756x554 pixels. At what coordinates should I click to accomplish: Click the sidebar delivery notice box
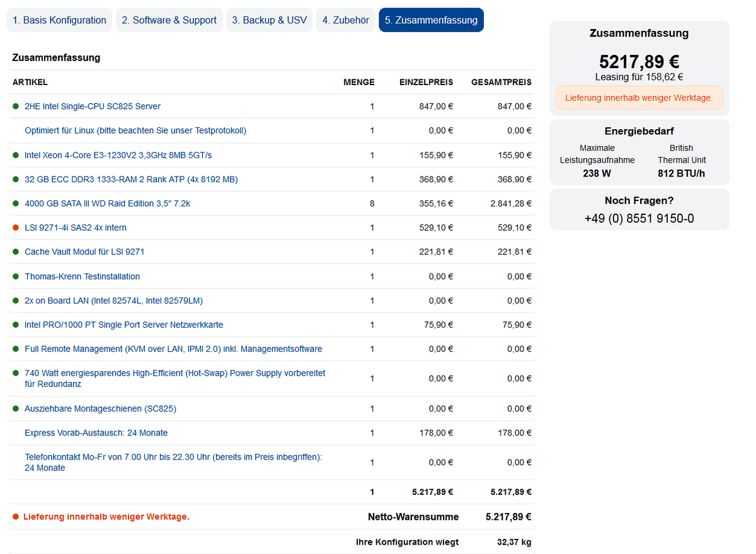(639, 98)
